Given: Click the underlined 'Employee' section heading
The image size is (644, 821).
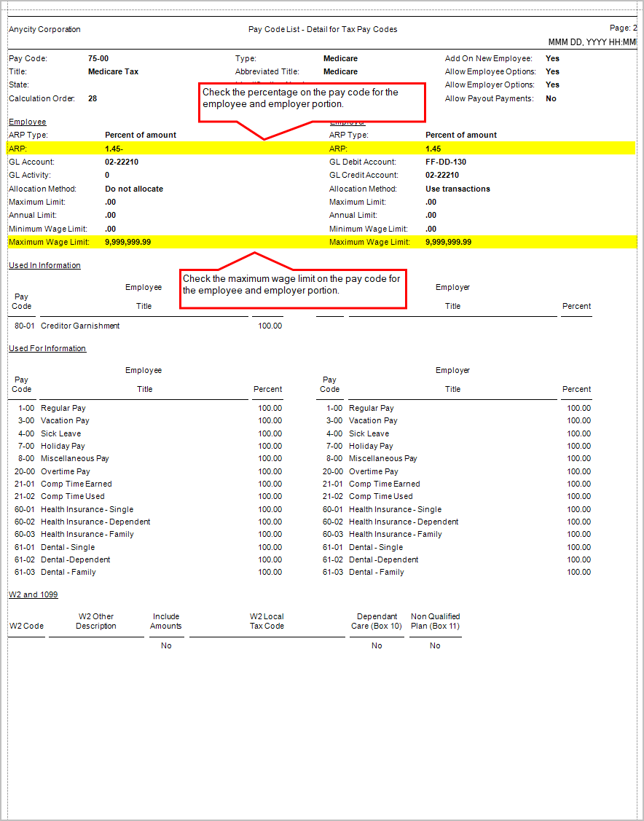Looking at the screenshot, I should [27, 122].
